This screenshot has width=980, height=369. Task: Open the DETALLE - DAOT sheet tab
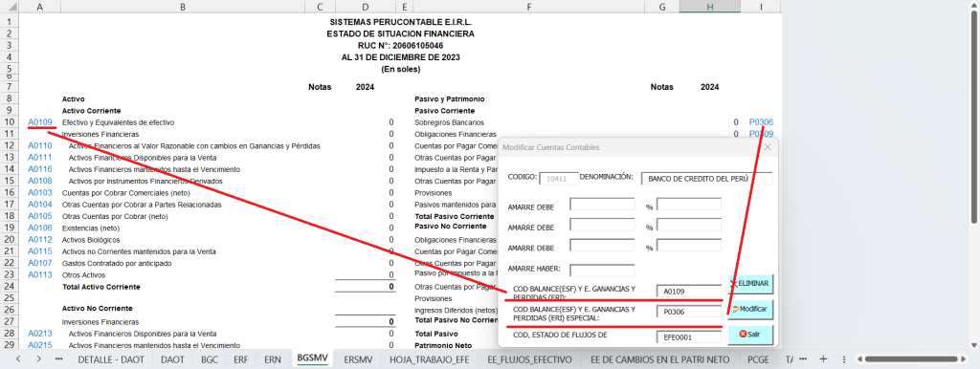(111, 359)
